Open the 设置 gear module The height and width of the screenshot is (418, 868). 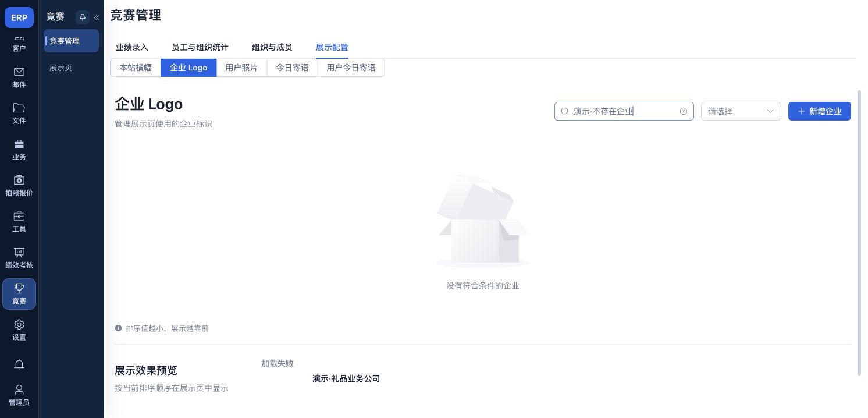coord(19,330)
